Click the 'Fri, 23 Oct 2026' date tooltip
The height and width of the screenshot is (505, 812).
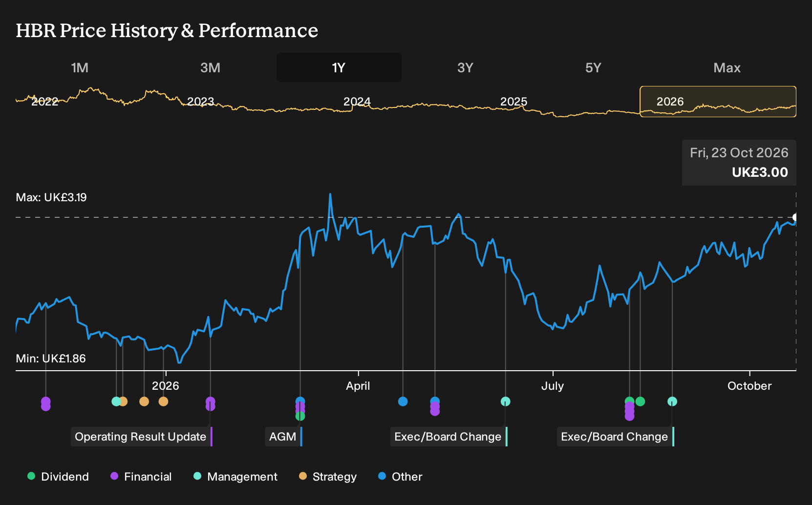(x=739, y=153)
